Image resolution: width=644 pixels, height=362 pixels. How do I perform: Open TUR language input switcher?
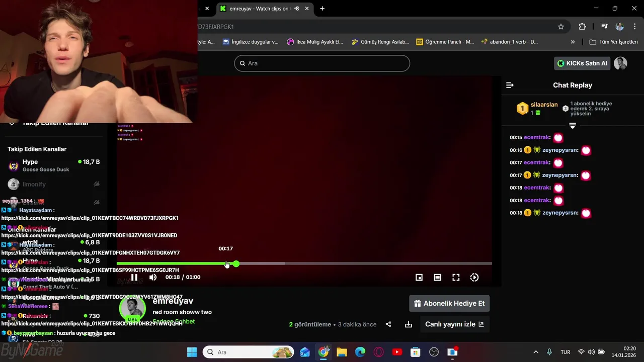point(566,352)
